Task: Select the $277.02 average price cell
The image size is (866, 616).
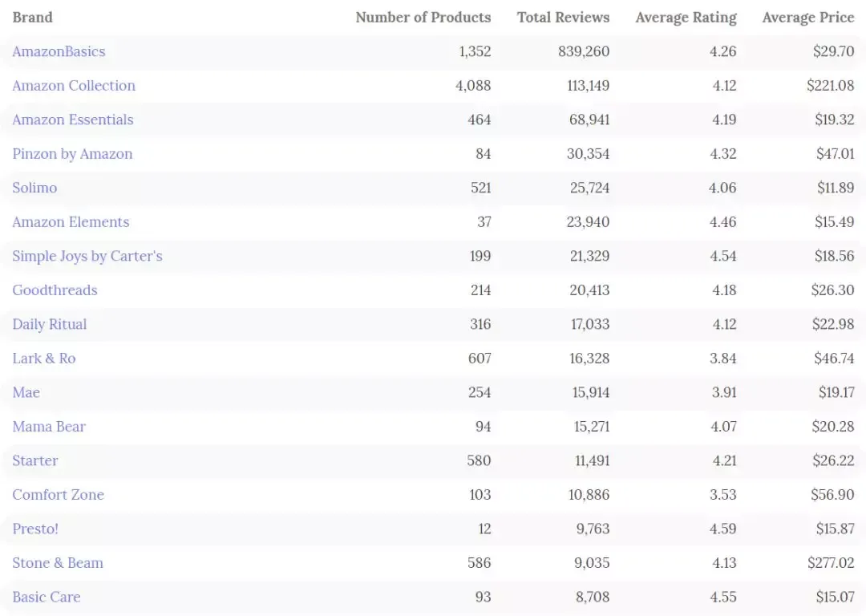Action: coord(831,563)
